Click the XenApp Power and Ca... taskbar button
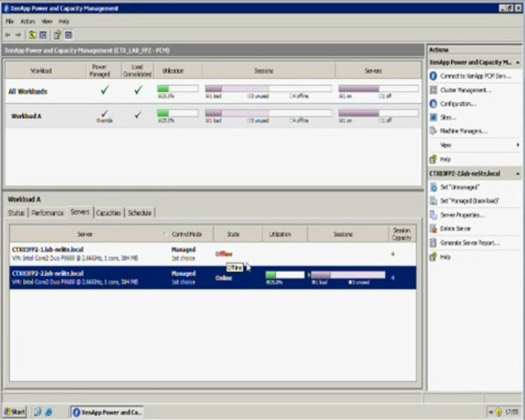Image resolution: width=525 pixels, height=420 pixels. pos(107,412)
